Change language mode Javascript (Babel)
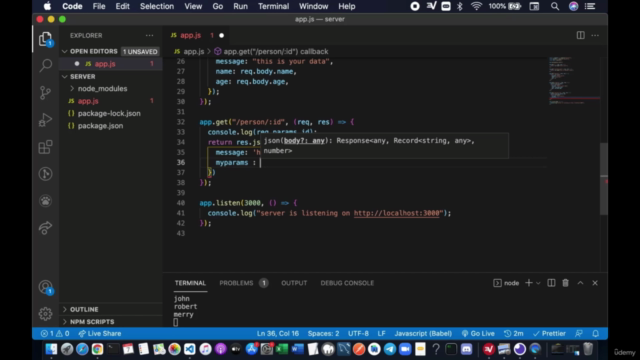640x360 pixels. point(423,333)
